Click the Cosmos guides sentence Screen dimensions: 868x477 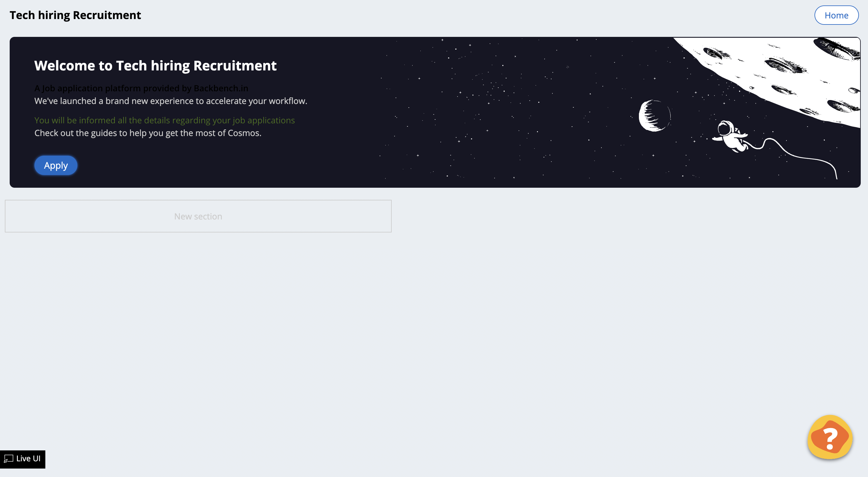click(x=147, y=133)
